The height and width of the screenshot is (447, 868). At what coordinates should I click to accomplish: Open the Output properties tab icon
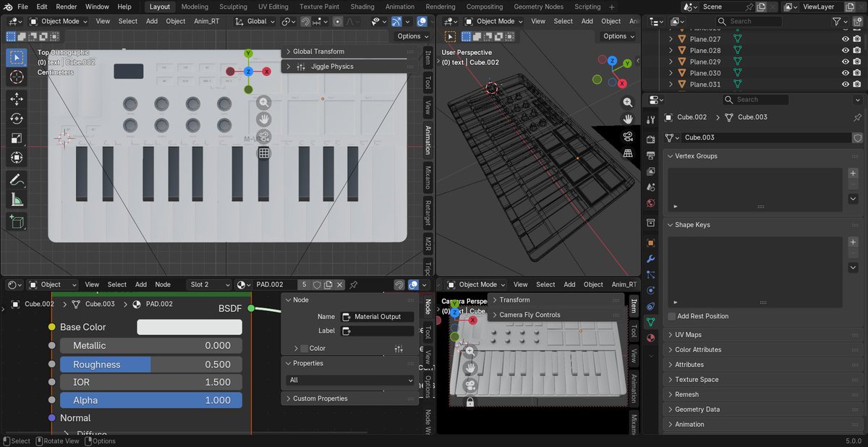pyautogui.click(x=650, y=155)
